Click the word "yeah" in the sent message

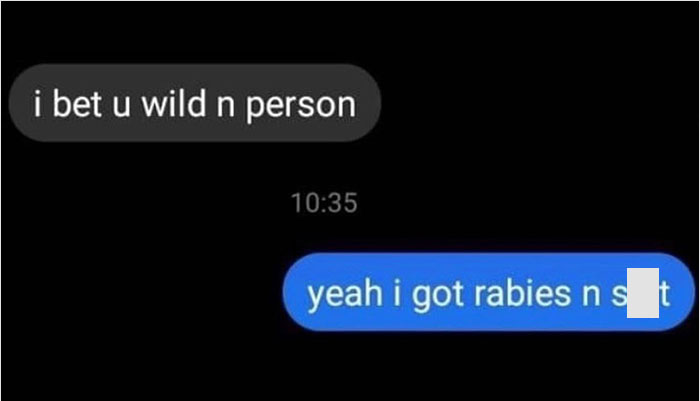[x=345, y=296]
